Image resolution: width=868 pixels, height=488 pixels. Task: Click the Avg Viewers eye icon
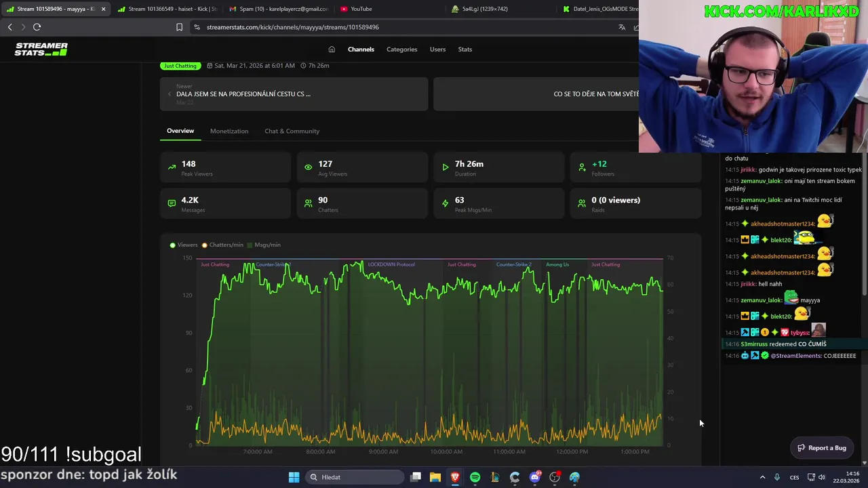coord(309,167)
